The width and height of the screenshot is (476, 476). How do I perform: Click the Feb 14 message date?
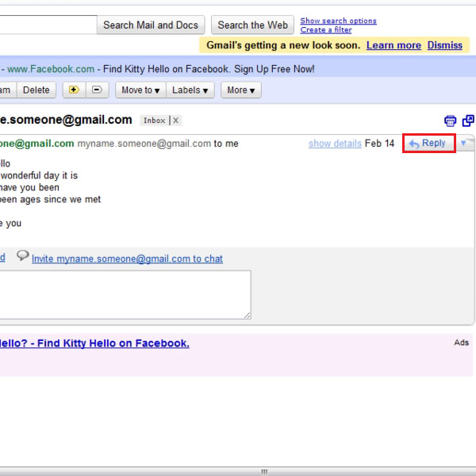pos(379,144)
